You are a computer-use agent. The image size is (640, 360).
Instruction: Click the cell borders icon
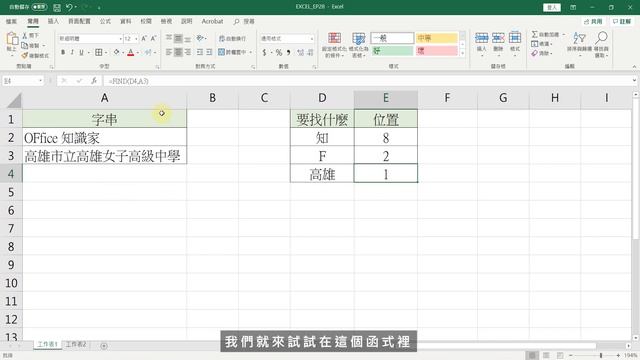click(x=98, y=52)
